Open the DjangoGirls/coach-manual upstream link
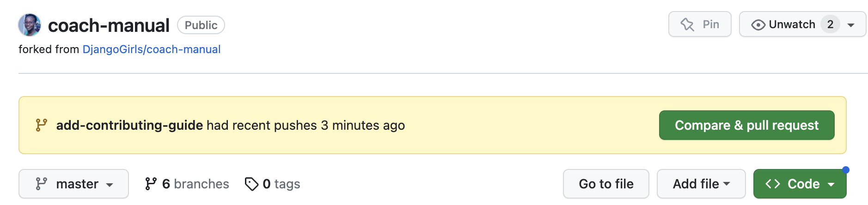This screenshot has width=868, height=205. point(152,49)
